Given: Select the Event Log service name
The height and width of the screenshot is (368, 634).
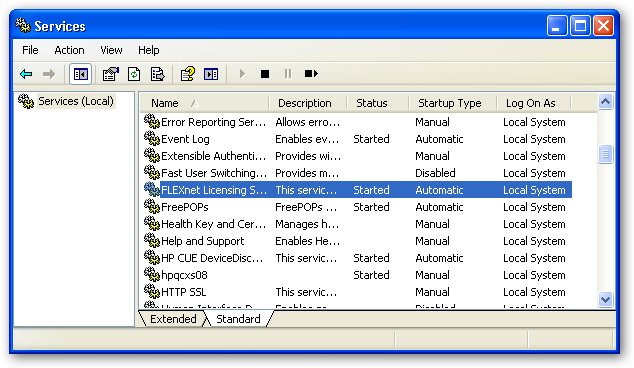Looking at the screenshot, I should [185, 139].
